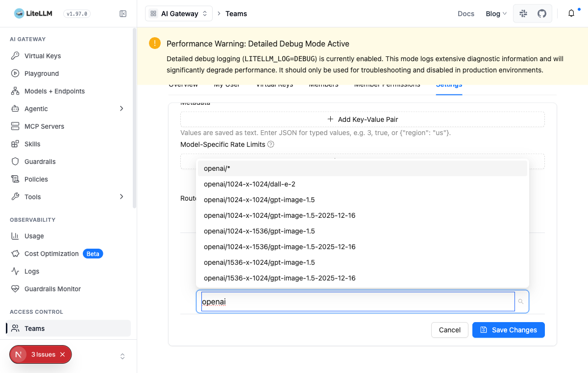The width and height of the screenshot is (588, 373).
Task: Open the Blog dropdown
Action: click(x=496, y=14)
